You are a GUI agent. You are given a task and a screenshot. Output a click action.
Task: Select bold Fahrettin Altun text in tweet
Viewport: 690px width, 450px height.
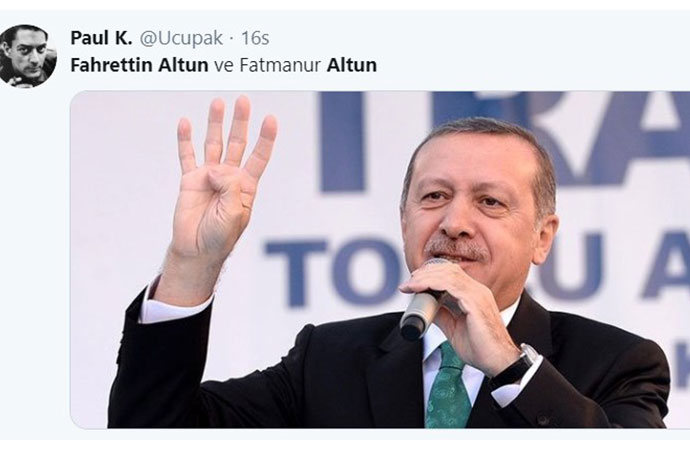(x=139, y=65)
